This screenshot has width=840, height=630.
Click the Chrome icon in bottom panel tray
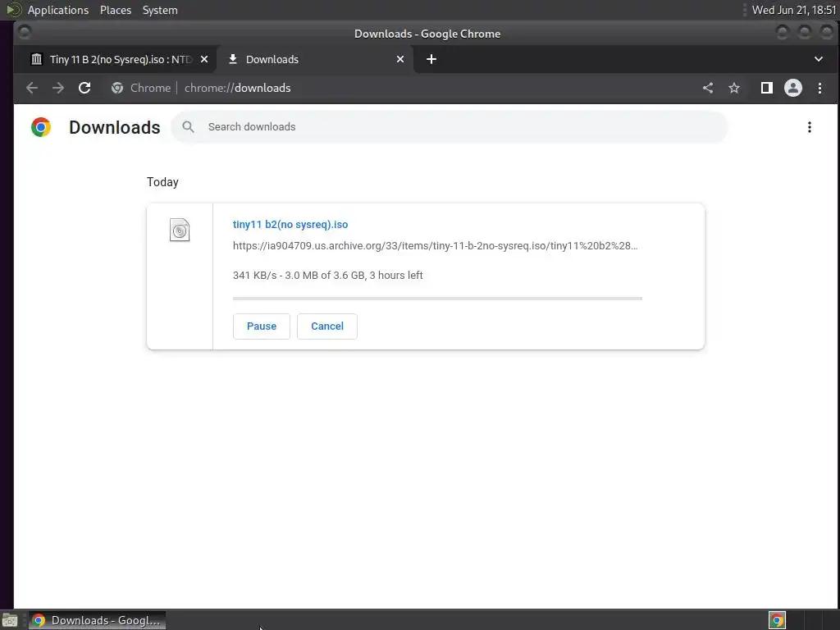(x=777, y=620)
